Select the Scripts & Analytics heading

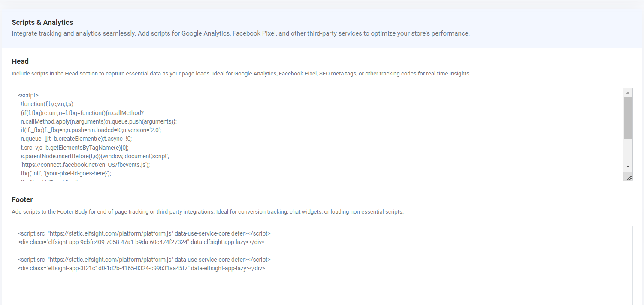(42, 22)
